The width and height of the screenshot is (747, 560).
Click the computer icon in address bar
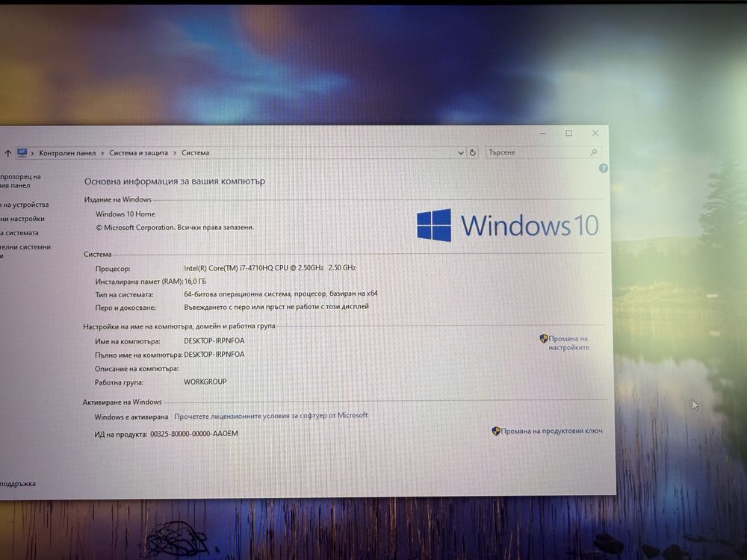pyautogui.click(x=22, y=152)
